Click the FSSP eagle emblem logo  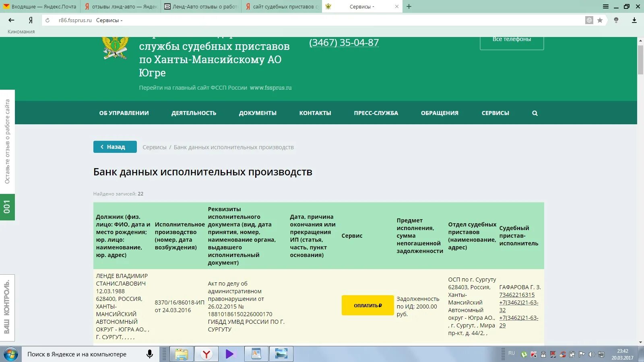point(115,47)
